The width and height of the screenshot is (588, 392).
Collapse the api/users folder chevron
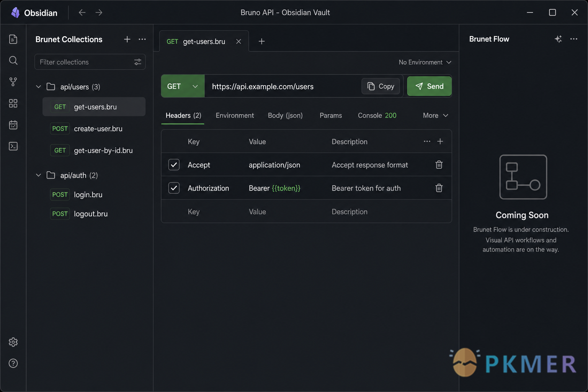(x=38, y=87)
